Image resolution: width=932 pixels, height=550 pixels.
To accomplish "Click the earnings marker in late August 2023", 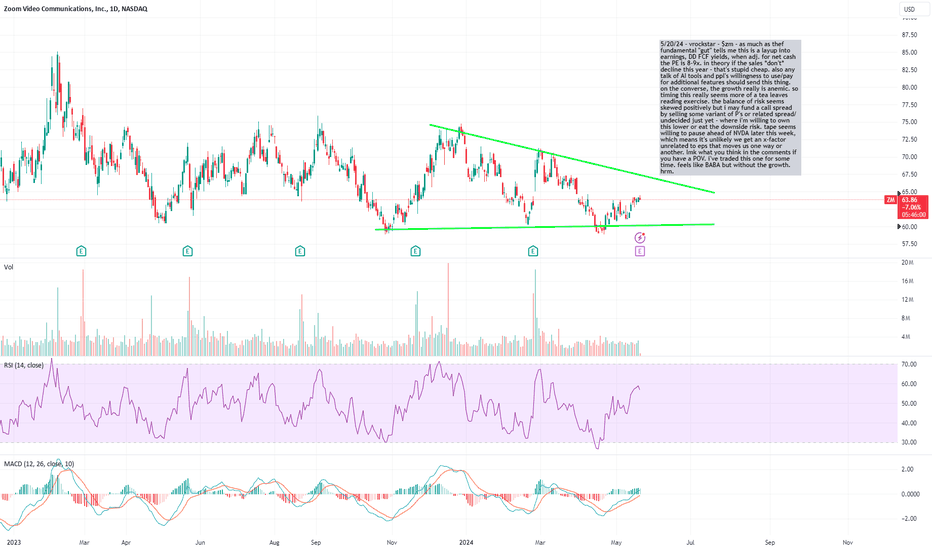I will click(300, 251).
